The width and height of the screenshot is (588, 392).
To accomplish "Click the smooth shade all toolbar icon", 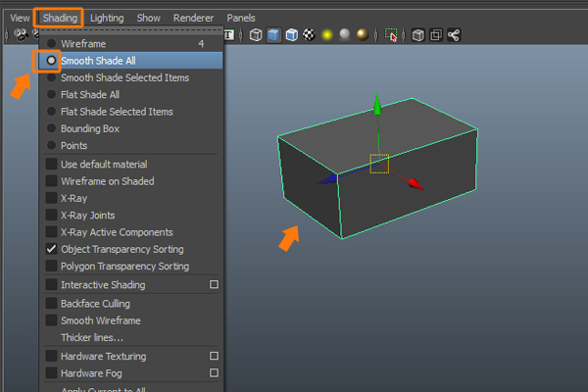I will [273, 35].
